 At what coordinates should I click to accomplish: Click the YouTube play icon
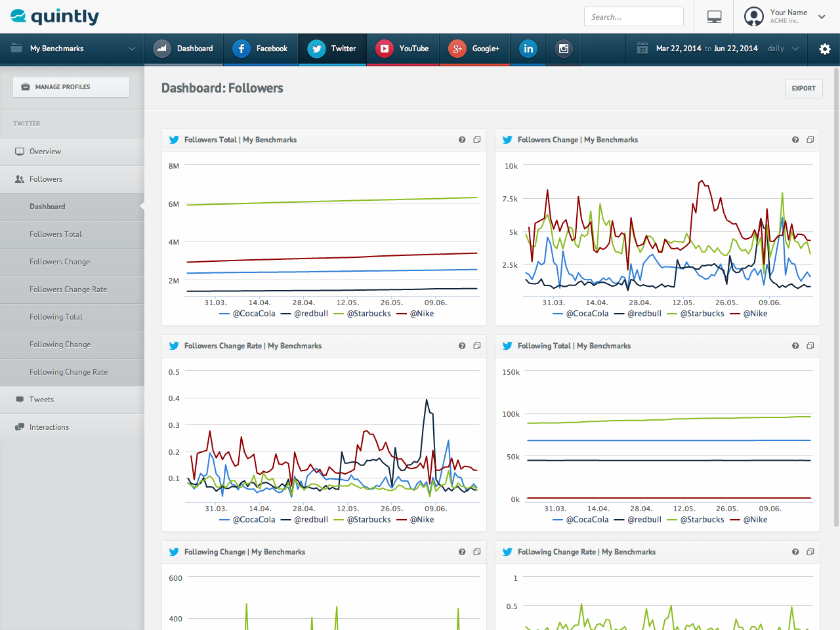385,49
